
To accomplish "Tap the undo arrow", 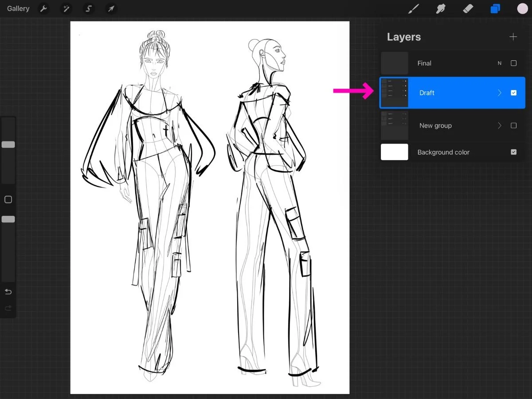I will coord(8,291).
